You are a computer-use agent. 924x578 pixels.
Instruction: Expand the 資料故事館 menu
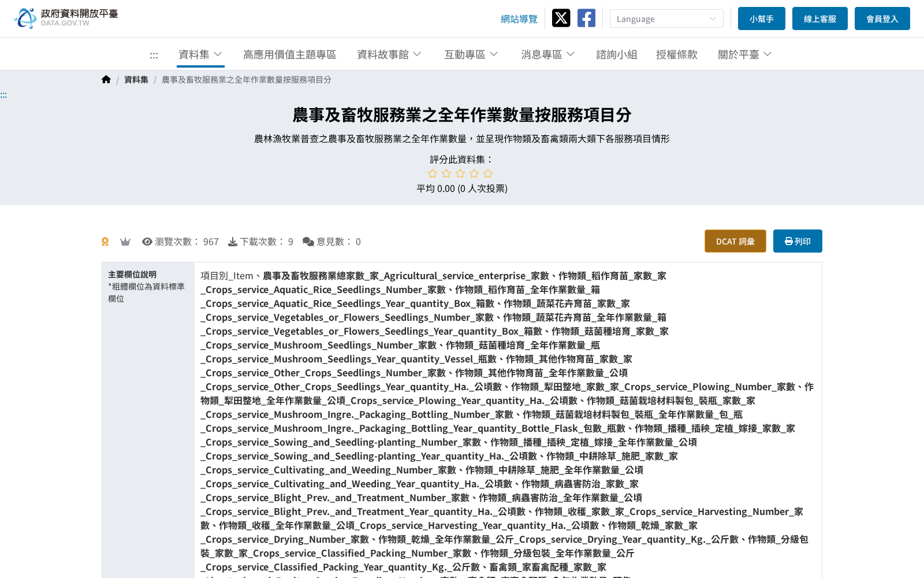pyautogui.click(x=389, y=54)
